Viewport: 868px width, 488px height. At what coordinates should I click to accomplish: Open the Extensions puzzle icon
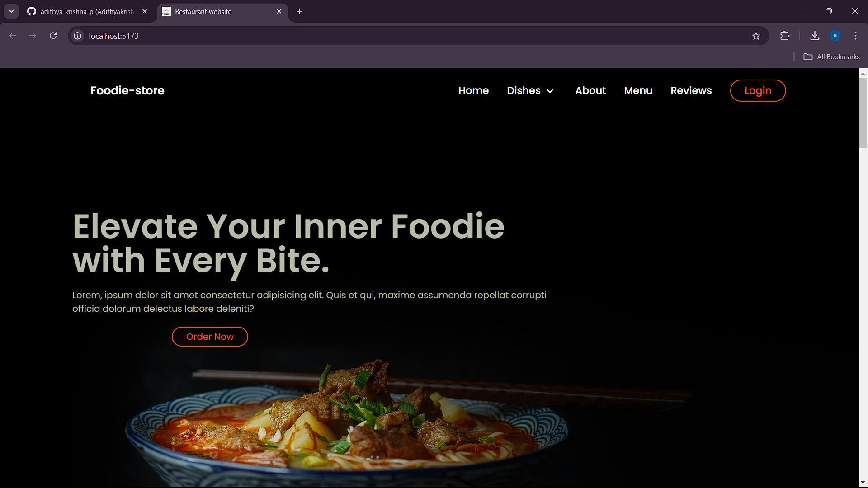pyautogui.click(x=785, y=36)
